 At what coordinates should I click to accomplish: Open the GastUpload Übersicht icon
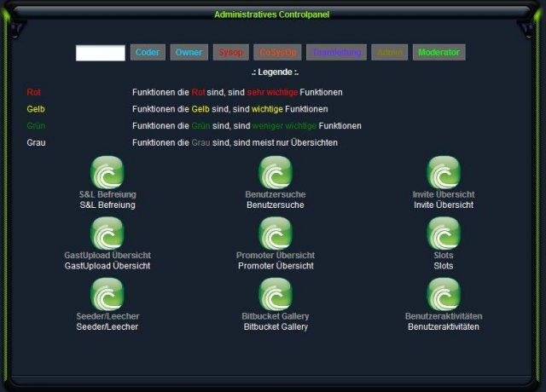coord(107,233)
